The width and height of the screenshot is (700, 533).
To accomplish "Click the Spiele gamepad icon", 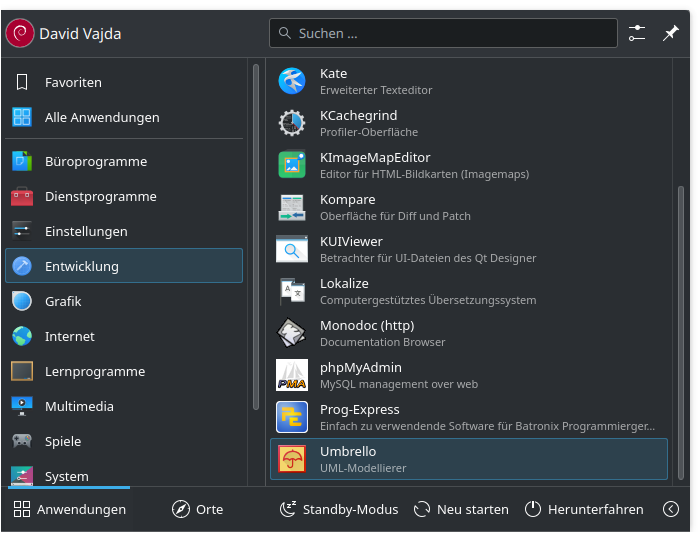I will tap(22, 441).
